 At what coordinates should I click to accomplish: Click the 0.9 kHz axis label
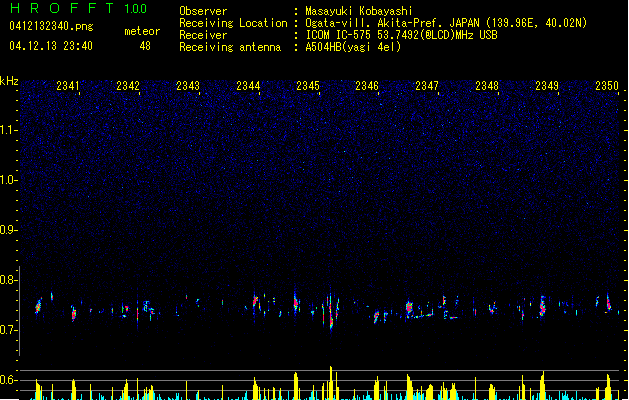(8, 230)
